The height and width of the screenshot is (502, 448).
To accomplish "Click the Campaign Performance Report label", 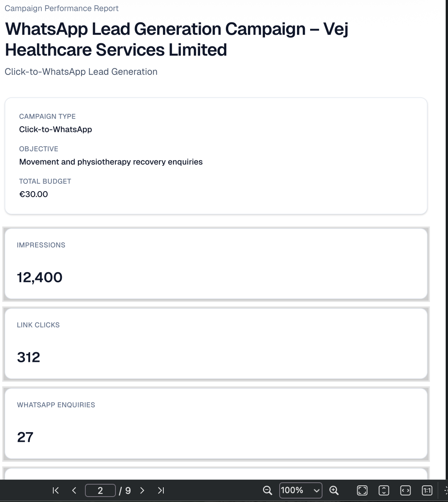I will coord(62,8).
